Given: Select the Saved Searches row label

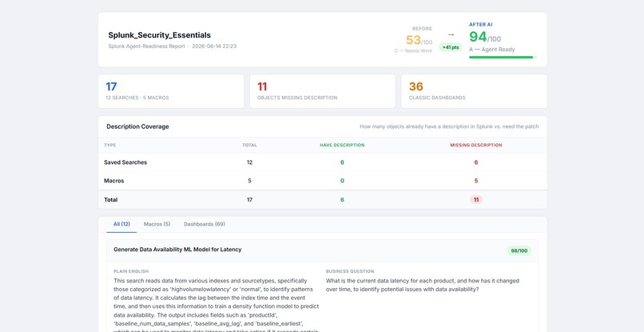Looking at the screenshot, I should click(x=125, y=162).
